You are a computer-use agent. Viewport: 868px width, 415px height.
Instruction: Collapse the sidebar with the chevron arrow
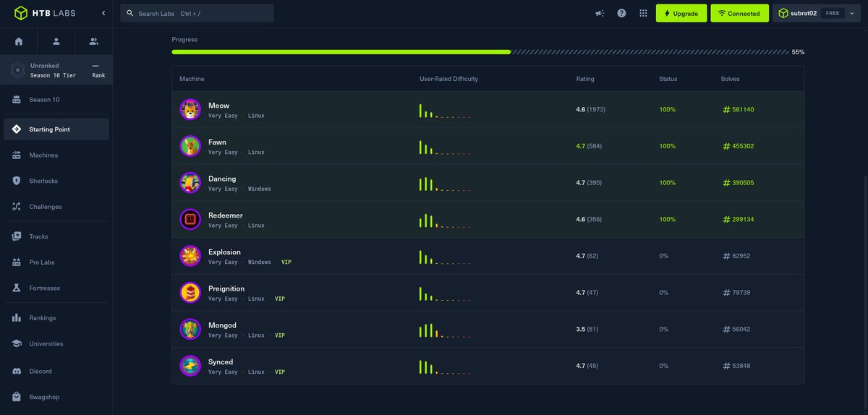[103, 13]
